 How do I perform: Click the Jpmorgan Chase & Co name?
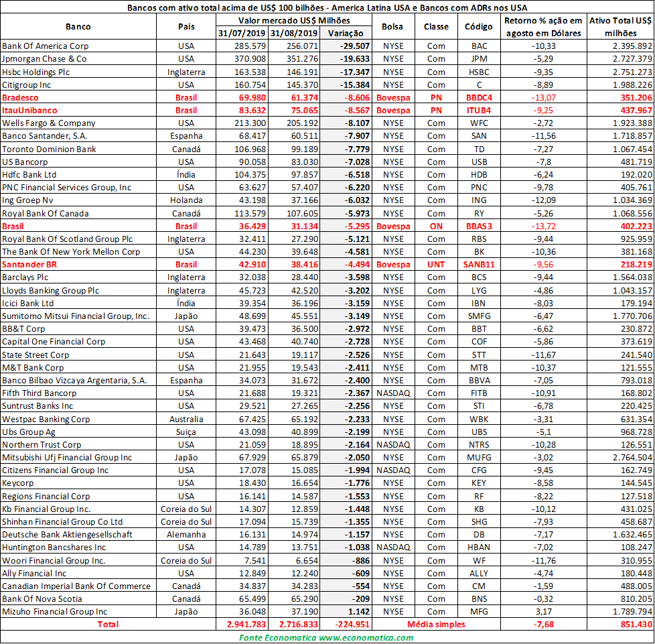(x=44, y=59)
